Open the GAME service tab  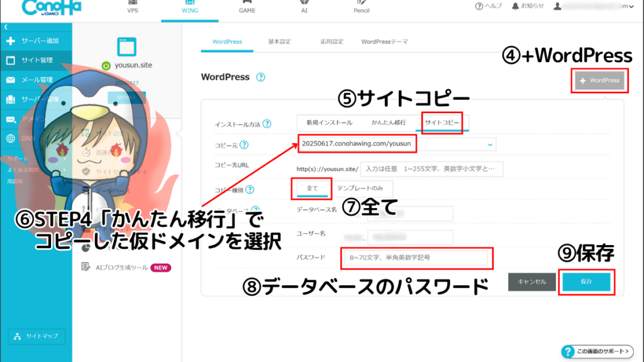pos(247,8)
